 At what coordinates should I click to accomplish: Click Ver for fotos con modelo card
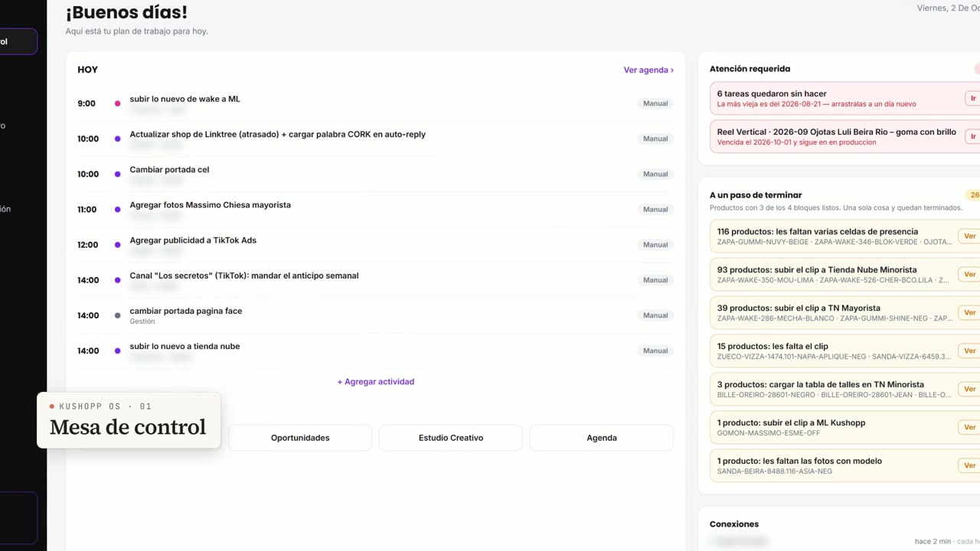coord(969,466)
